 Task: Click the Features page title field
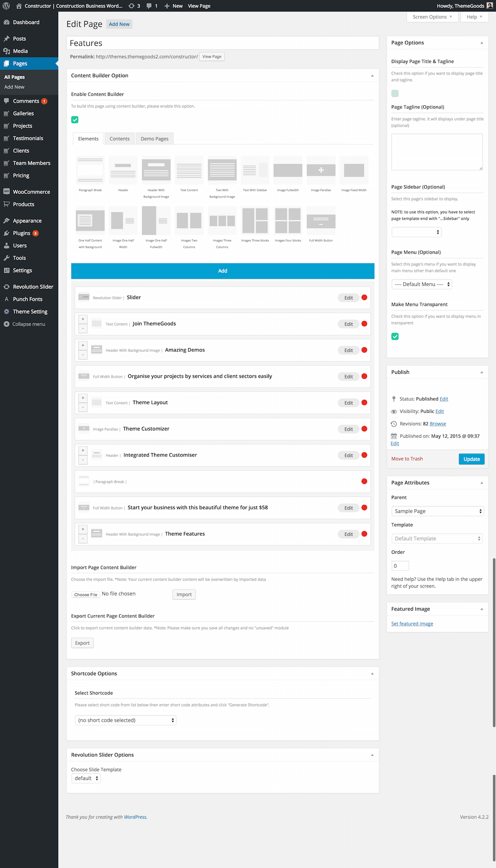223,43
